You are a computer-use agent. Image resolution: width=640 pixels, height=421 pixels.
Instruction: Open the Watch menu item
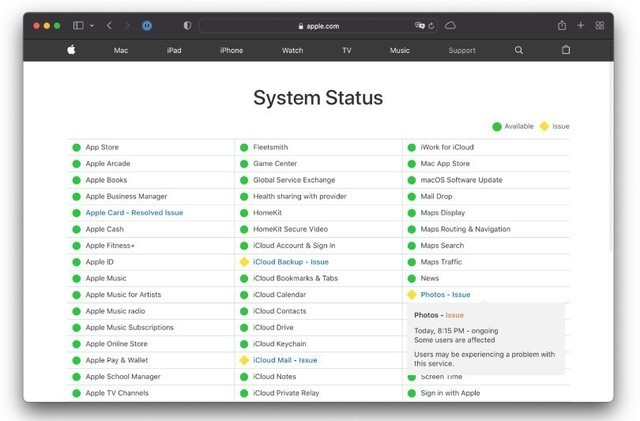[x=292, y=50]
